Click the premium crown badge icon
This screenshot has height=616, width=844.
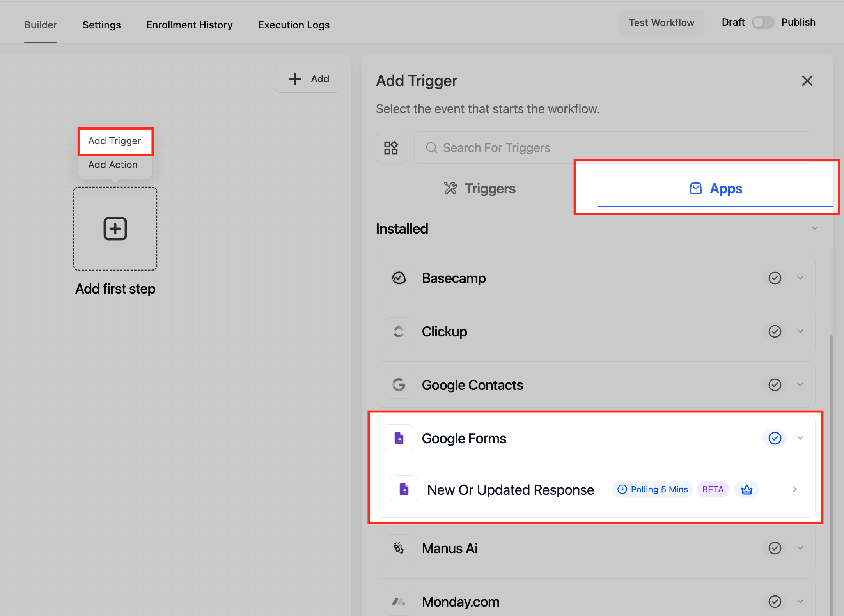click(x=746, y=489)
